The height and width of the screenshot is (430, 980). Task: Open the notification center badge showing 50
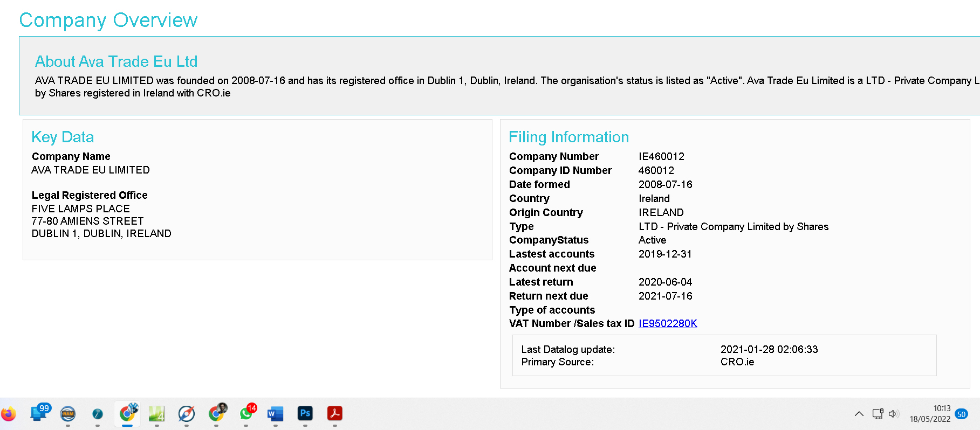click(x=961, y=414)
